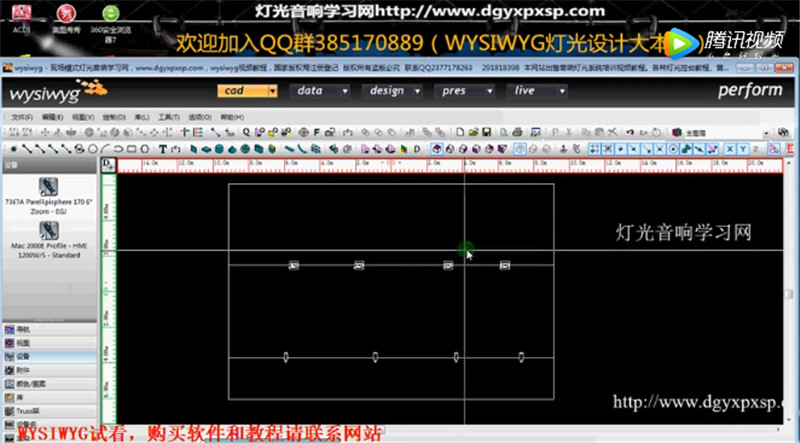
Task: Toggle the X axis constraint
Action: 730,149
